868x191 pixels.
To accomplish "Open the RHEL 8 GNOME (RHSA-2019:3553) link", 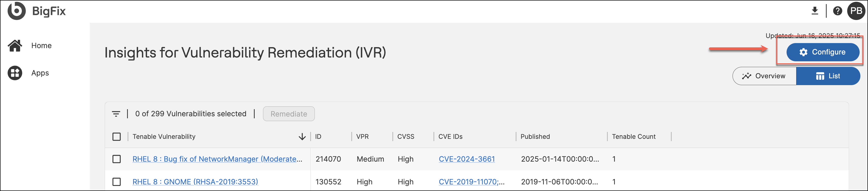I will pos(195,182).
